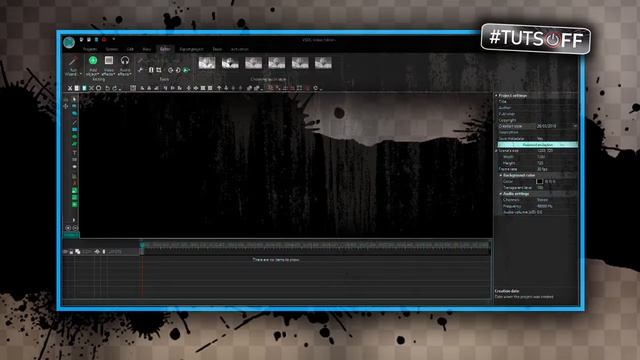Launch the Run Wizard tool
Viewport: 640px width, 360px height.
(x=73, y=67)
